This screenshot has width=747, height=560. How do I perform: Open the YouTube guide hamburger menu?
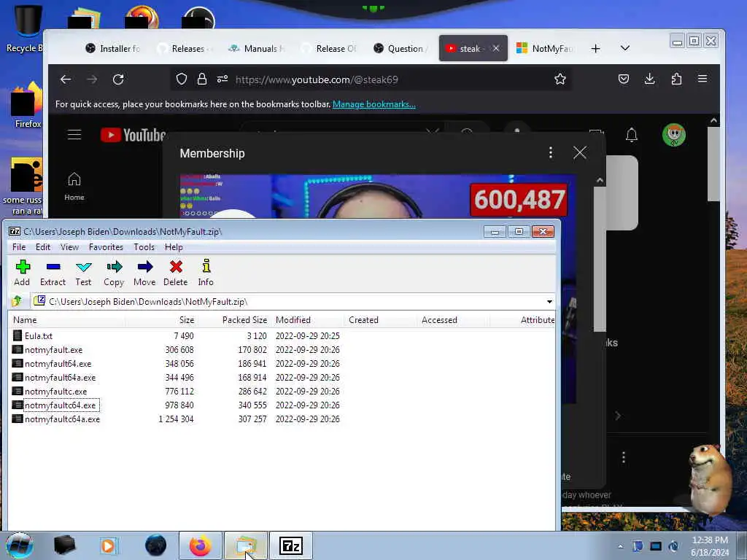(x=74, y=135)
